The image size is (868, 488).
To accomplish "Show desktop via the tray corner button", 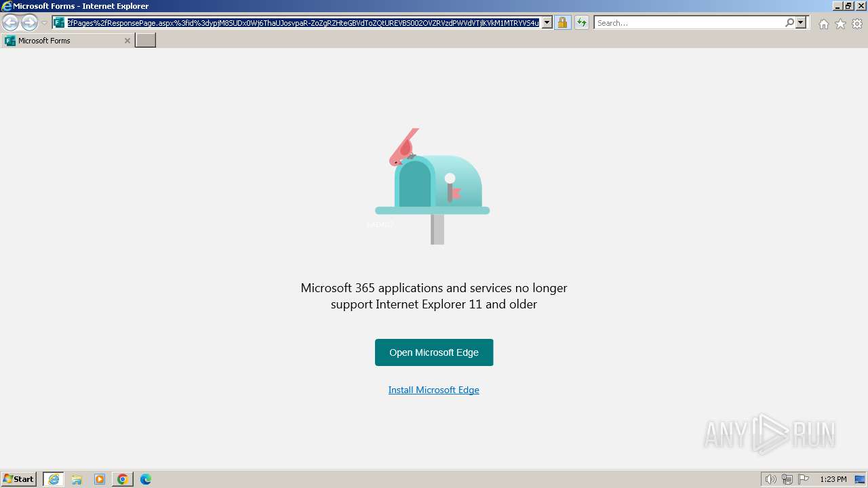I will (x=860, y=479).
